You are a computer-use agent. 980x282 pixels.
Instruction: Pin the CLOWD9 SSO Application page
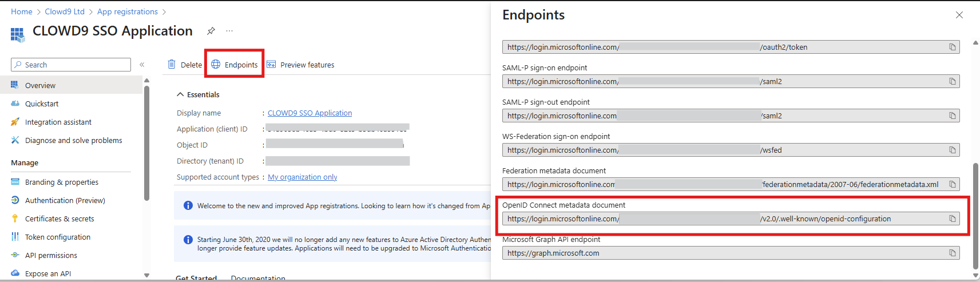[x=211, y=31]
